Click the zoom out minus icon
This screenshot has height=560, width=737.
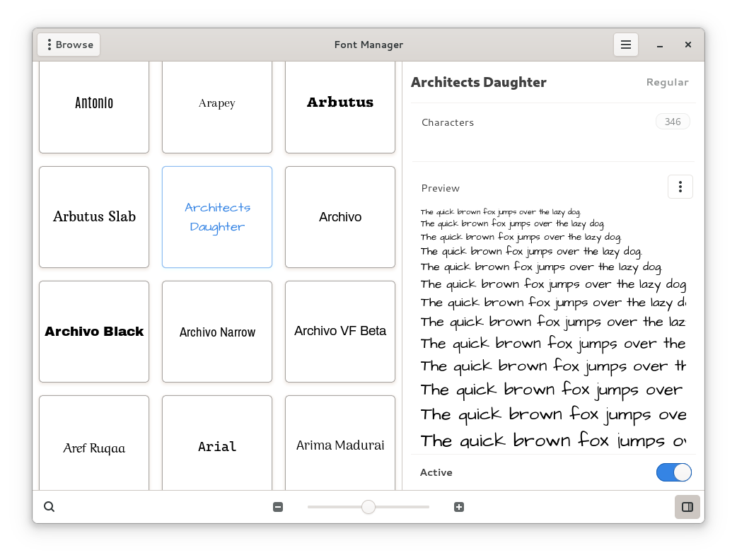(x=278, y=507)
